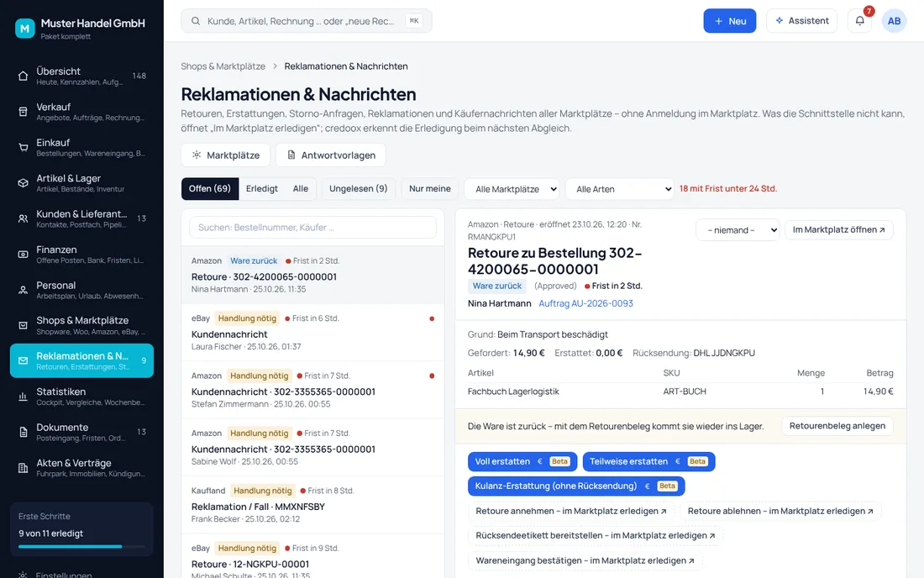Click the Neu button
924x578 pixels.
729,21
